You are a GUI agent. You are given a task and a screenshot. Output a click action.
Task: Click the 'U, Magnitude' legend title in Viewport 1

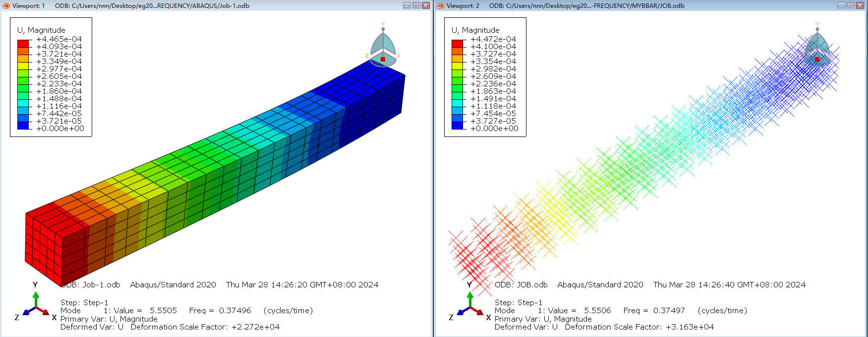click(41, 30)
